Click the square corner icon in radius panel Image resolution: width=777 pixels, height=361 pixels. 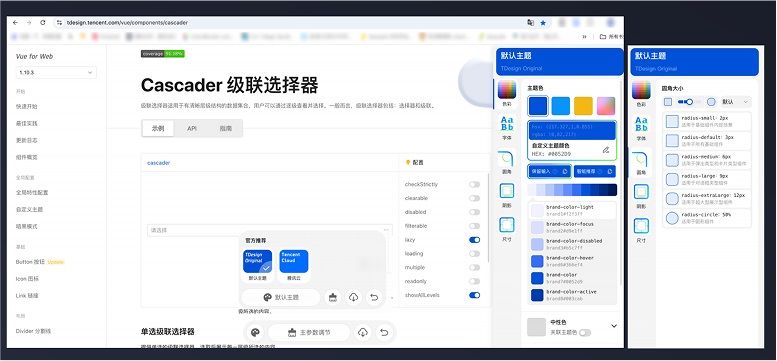click(668, 102)
